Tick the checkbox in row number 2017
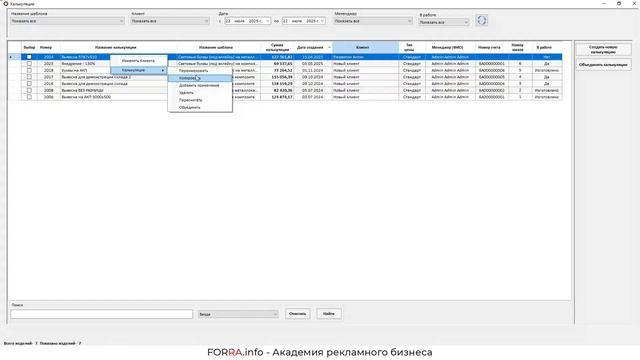This screenshot has height=360, width=640. click(x=29, y=77)
